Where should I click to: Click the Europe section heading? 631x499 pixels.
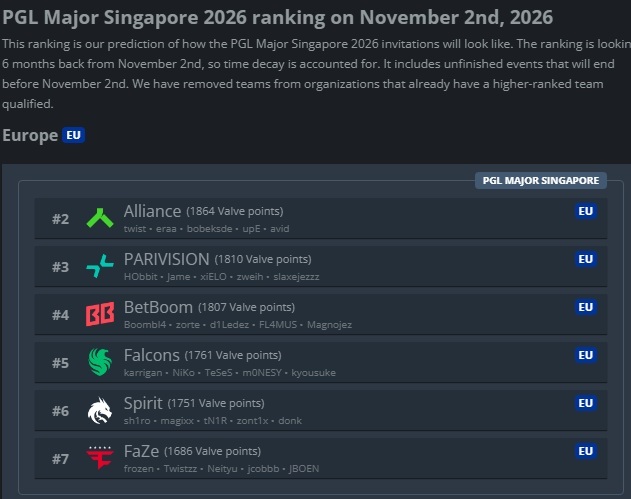(x=30, y=135)
